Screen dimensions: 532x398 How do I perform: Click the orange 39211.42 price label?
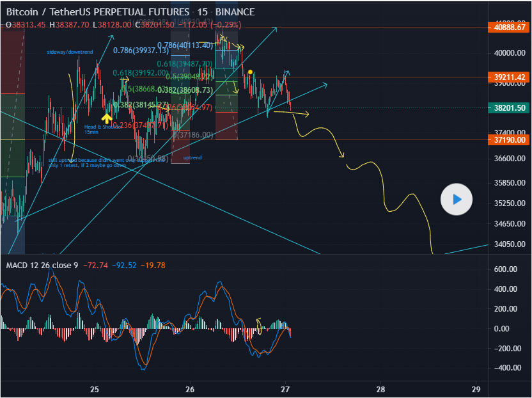coord(509,77)
